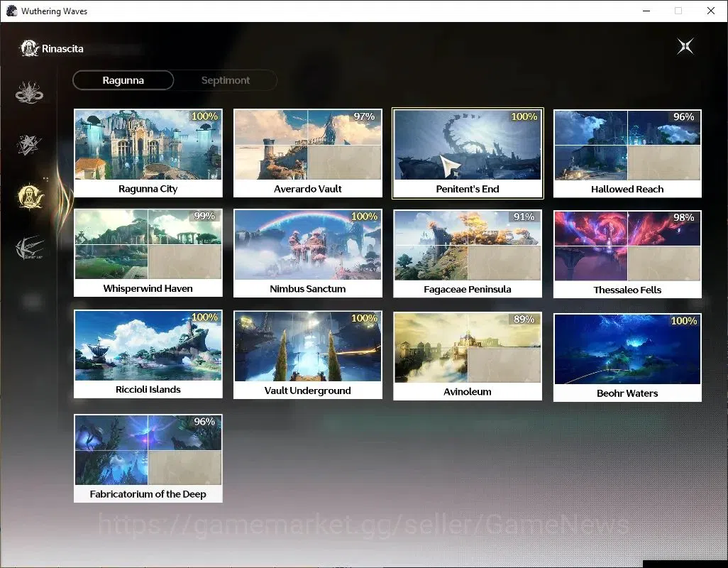Click the 89% progress on Avinoleum
Viewport: 728px width, 568px height.
point(524,319)
